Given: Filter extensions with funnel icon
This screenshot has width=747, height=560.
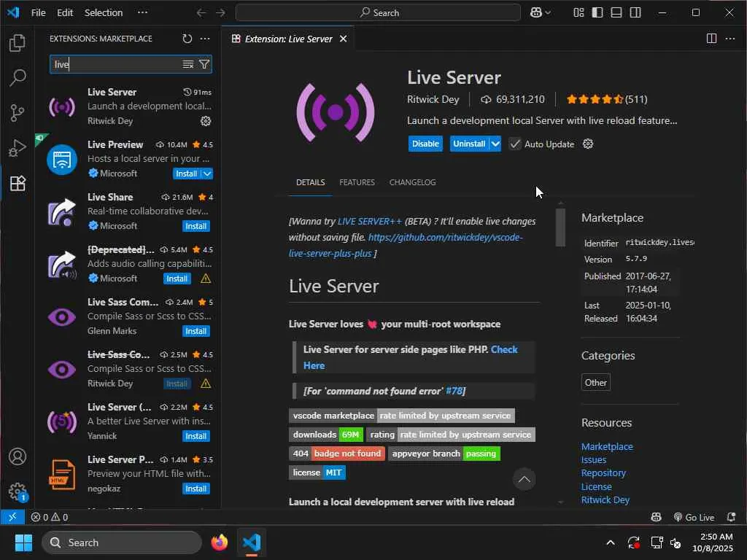Looking at the screenshot, I should pos(204,64).
